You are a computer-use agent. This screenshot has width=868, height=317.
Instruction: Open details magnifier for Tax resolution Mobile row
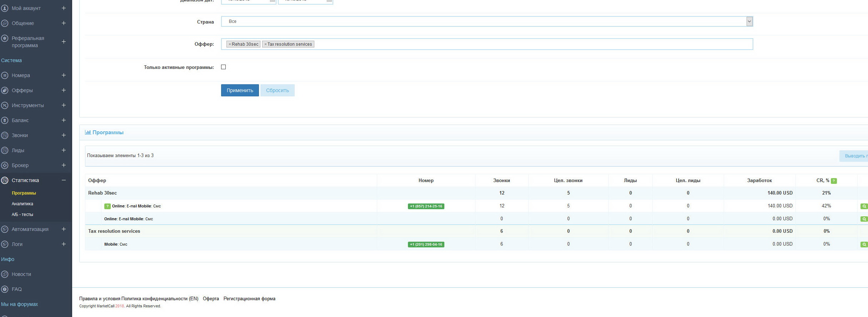coord(864,245)
